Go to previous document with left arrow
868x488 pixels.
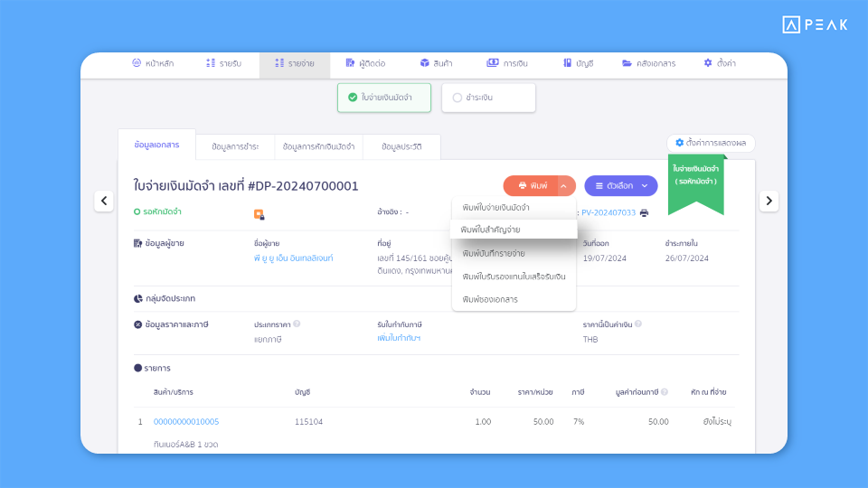[x=104, y=201]
